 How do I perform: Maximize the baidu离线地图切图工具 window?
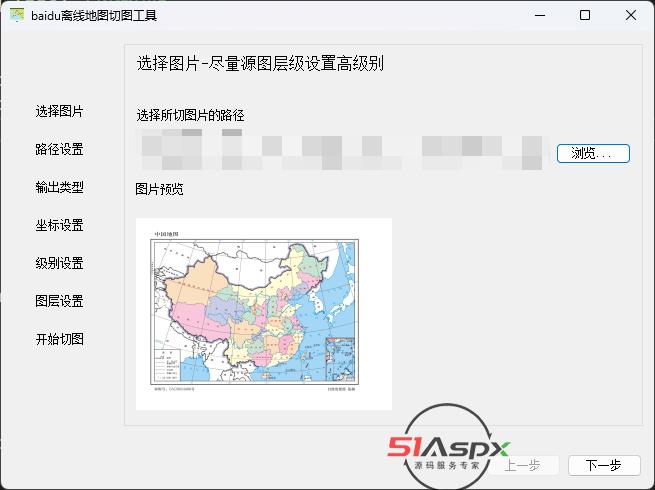pos(585,15)
